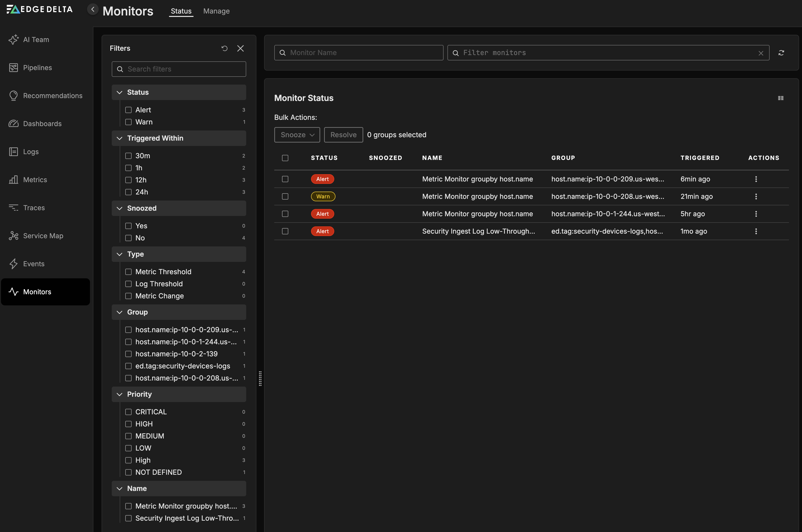Refresh monitors with the refresh icon
The width and height of the screenshot is (802, 532).
781,53
